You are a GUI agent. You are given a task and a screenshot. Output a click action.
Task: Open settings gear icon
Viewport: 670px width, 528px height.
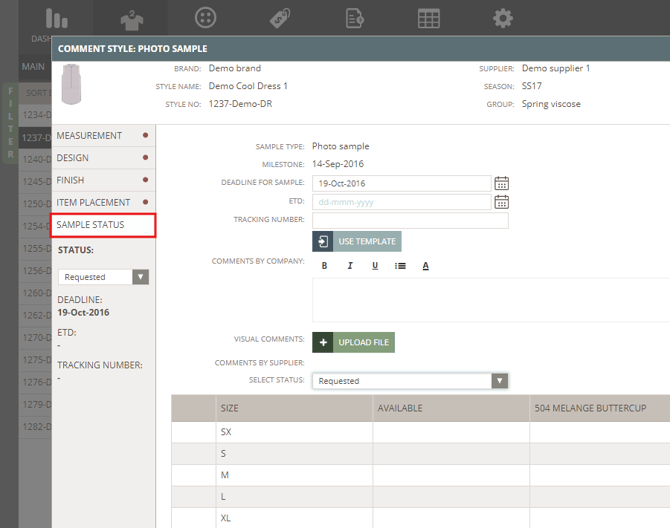point(502,19)
